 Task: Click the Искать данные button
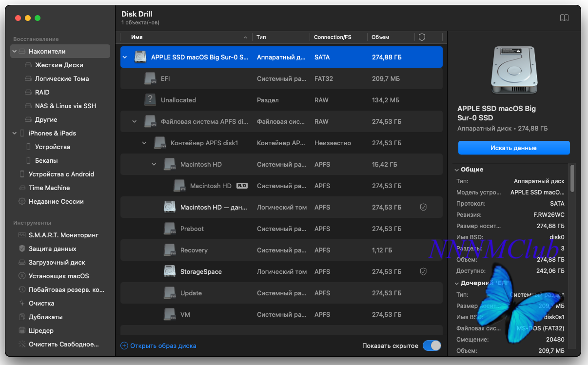pos(513,148)
